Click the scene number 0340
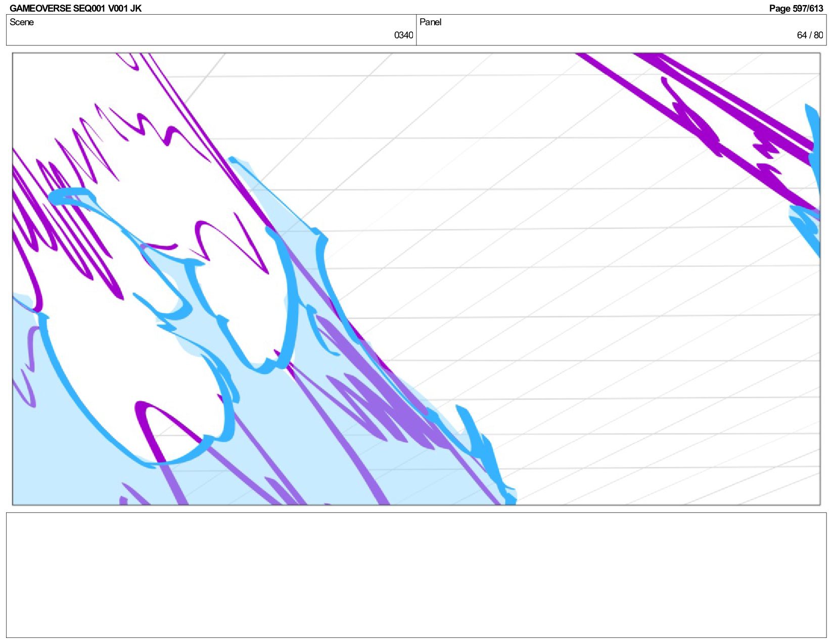 403,35
